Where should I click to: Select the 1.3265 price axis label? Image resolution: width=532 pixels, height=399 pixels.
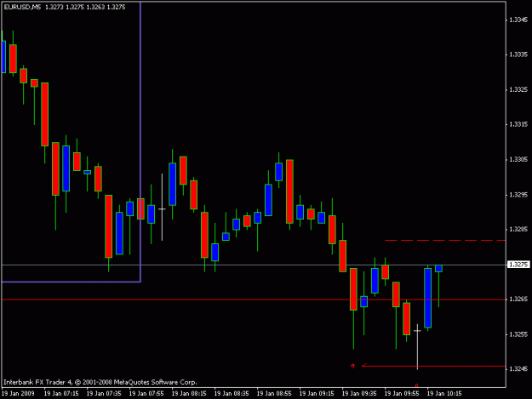(x=518, y=299)
